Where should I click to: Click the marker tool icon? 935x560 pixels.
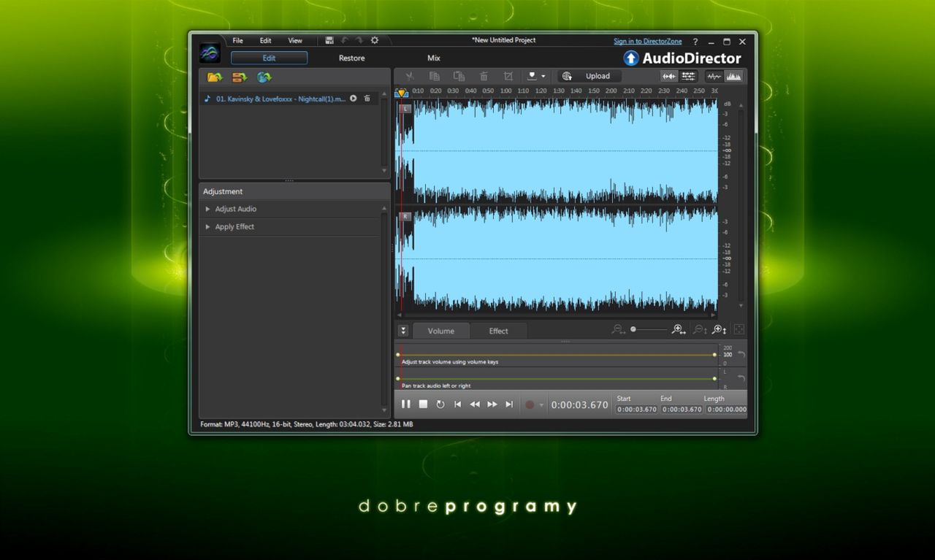pos(533,76)
